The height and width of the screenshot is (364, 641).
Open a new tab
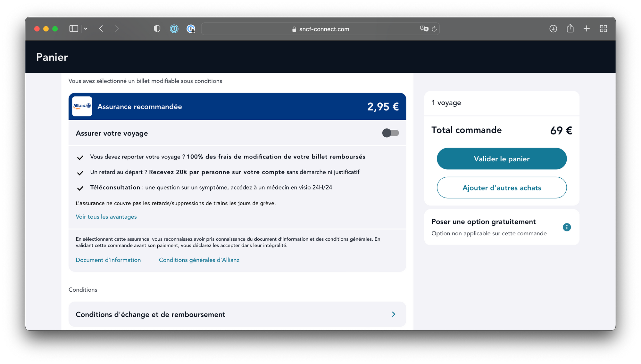coord(587,28)
